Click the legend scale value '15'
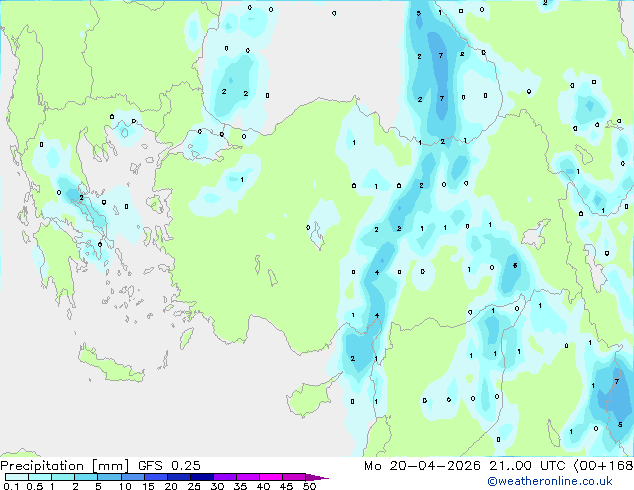Image resolution: width=634 pixels, height=490 pixels. [148, 486]
